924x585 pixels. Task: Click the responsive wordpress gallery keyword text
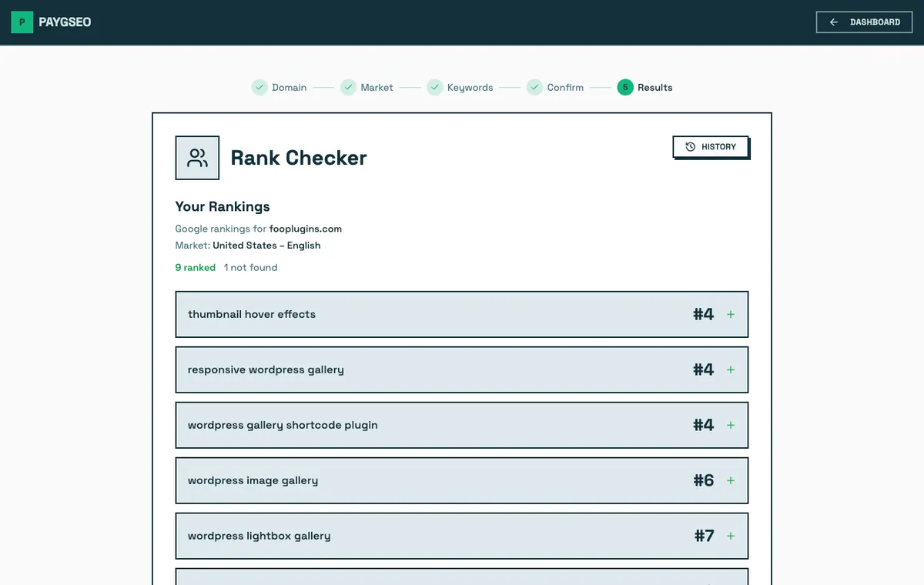(x=266, y=369)
